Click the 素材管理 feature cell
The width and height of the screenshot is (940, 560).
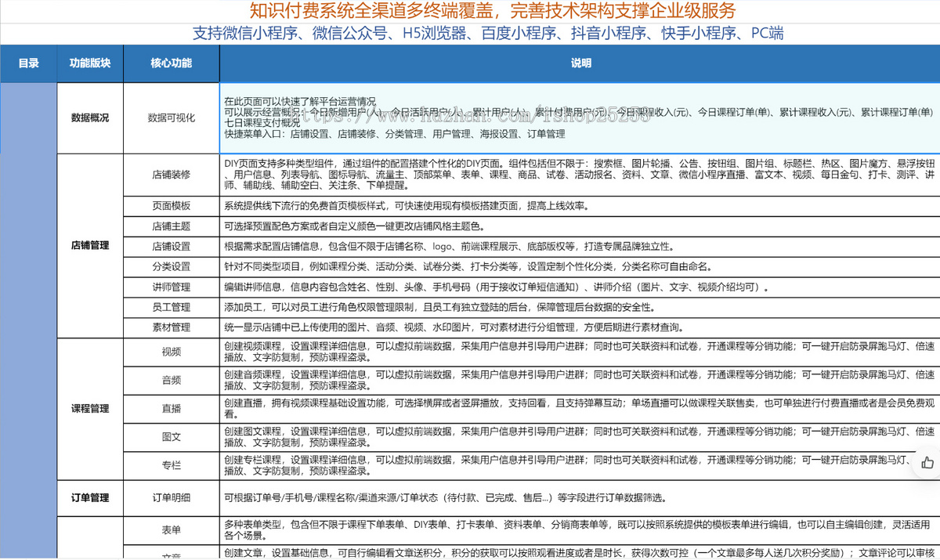[171, 327]
